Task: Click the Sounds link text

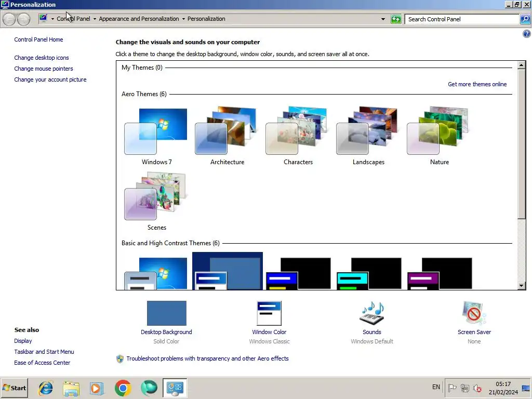Action: pos(372,332)
